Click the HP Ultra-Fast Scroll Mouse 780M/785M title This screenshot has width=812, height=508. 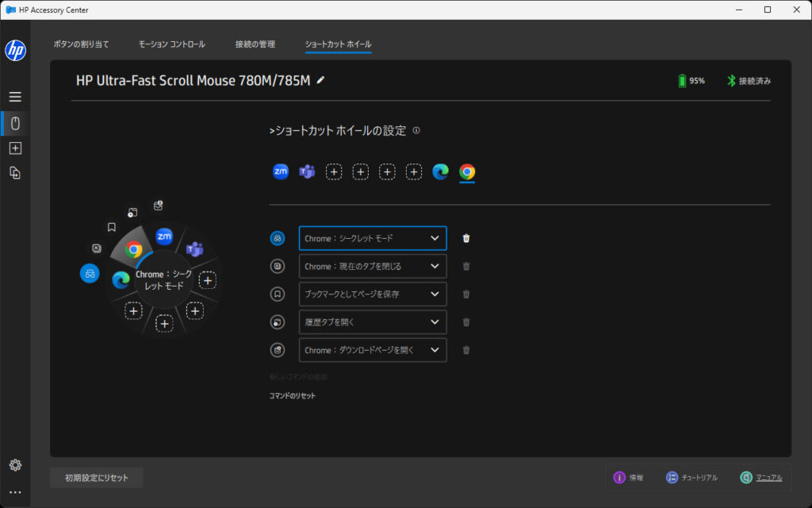click(x=193, y=80)
